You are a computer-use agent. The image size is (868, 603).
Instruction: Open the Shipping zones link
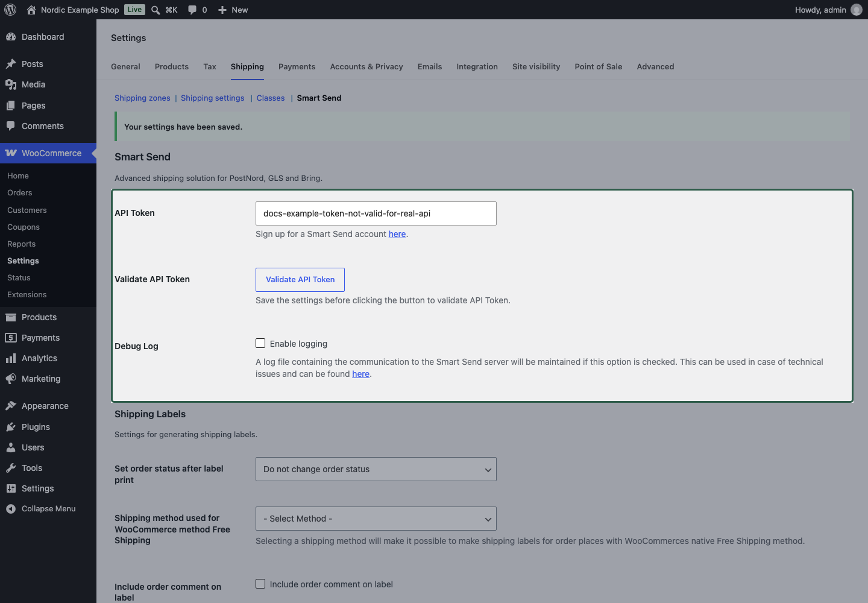click(142, 98)
